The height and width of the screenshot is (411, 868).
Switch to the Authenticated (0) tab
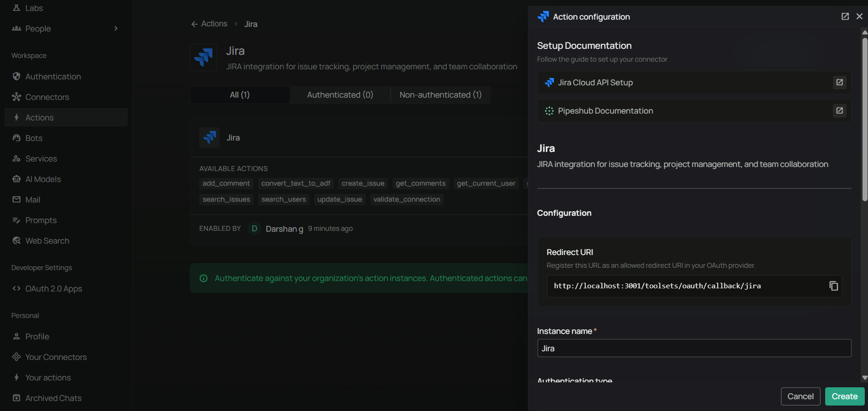point(340,95)
